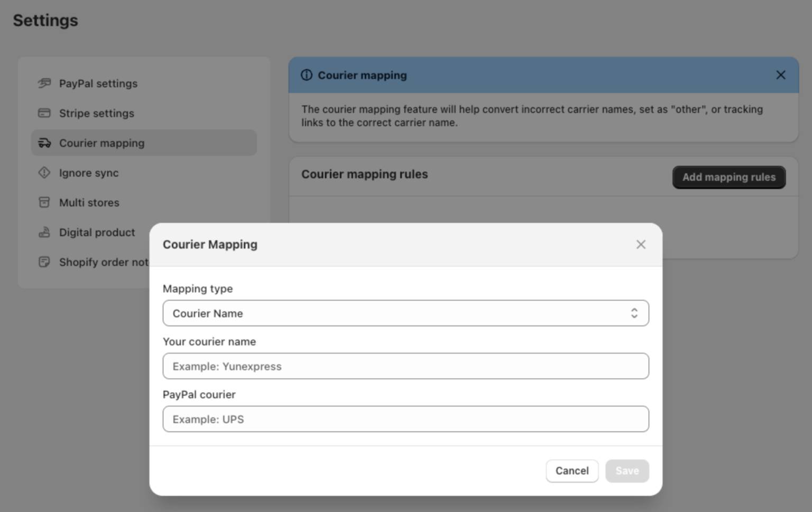
Task: Click the "PayPal courier" input field
Action: point(406,418)
